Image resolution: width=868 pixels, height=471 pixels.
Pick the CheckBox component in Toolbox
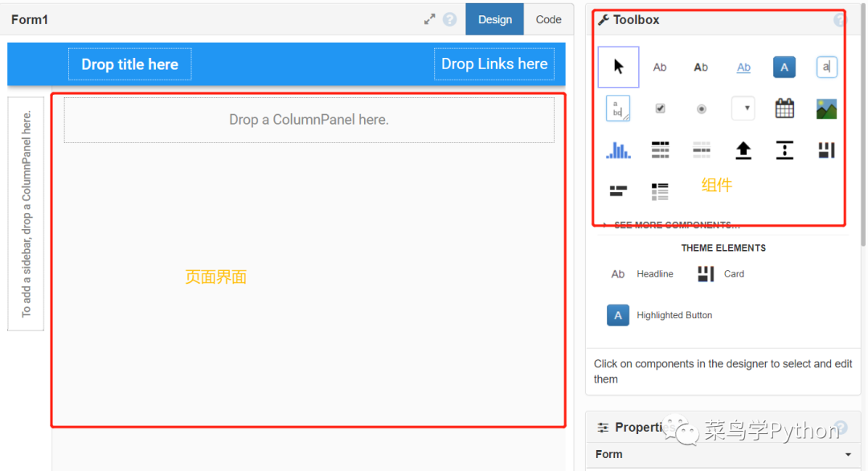coord(660,109)
